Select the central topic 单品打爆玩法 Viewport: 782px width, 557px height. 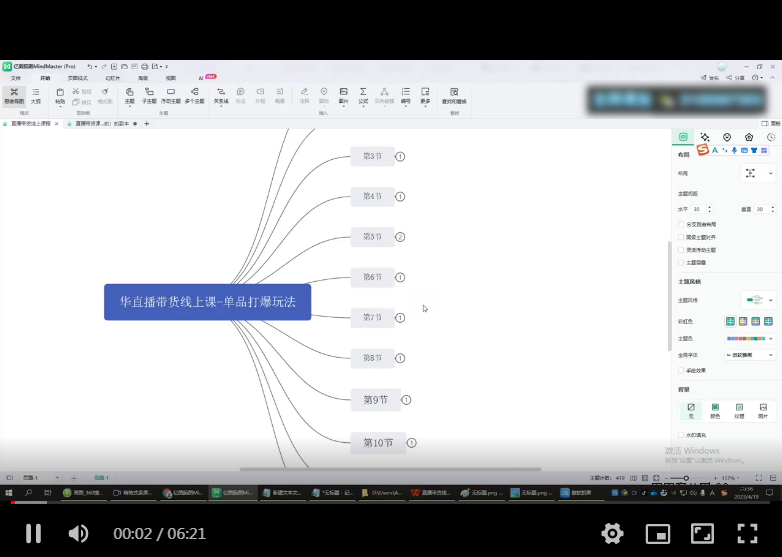(207, 302)
